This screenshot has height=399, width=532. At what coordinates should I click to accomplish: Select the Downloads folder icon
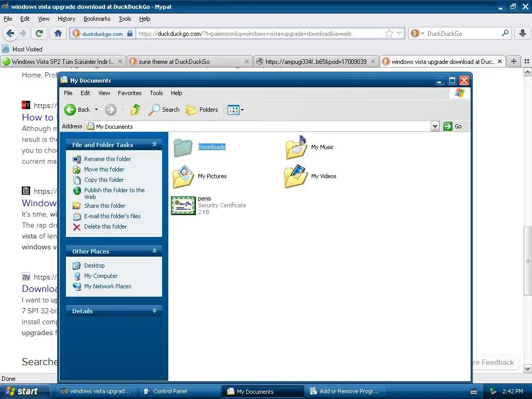[183, 147]
